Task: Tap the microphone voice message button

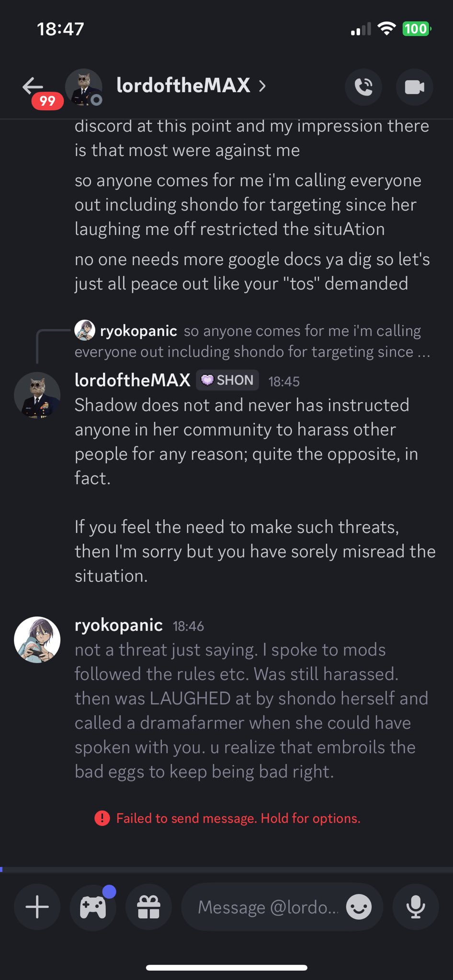Action: click(x=415, y=907)
